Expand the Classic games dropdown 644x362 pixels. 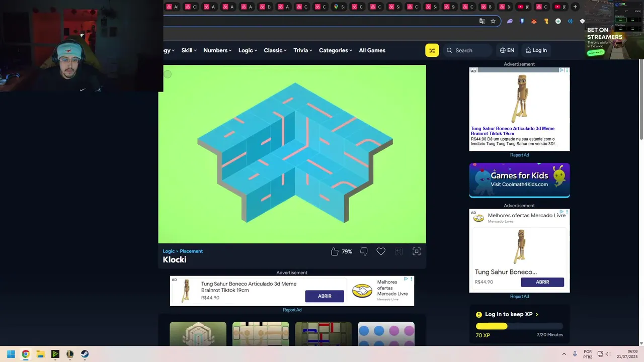(x=275, y=50)
